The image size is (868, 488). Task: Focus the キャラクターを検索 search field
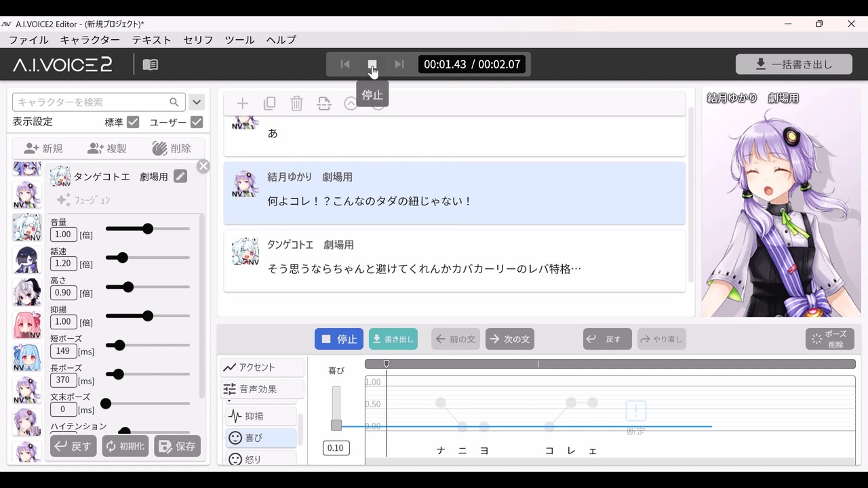point(99,102)
